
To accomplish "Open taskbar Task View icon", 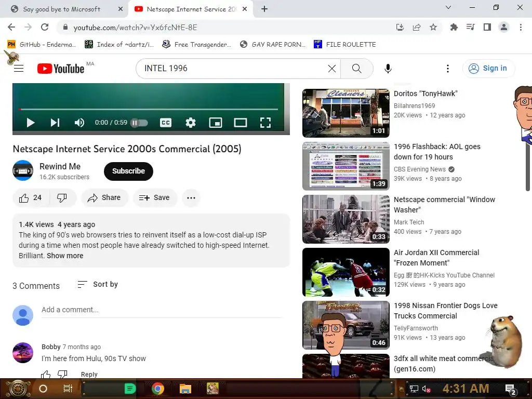I will click(x=68, y=389).
